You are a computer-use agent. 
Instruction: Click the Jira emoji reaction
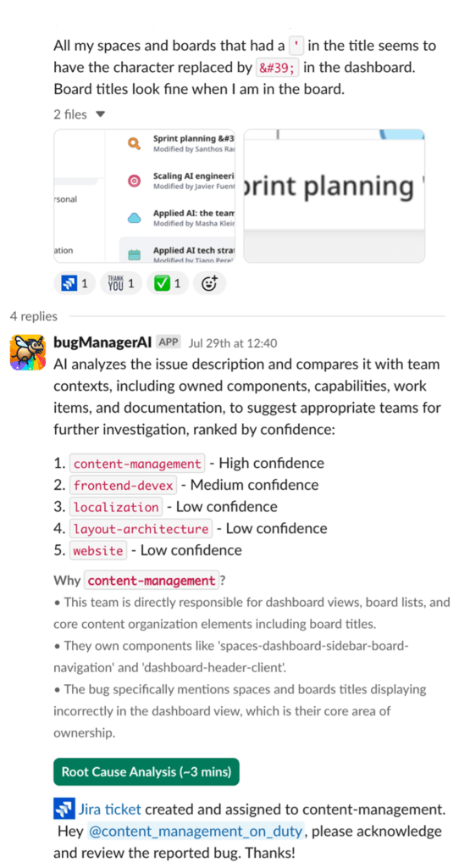[x=75, y=284]
